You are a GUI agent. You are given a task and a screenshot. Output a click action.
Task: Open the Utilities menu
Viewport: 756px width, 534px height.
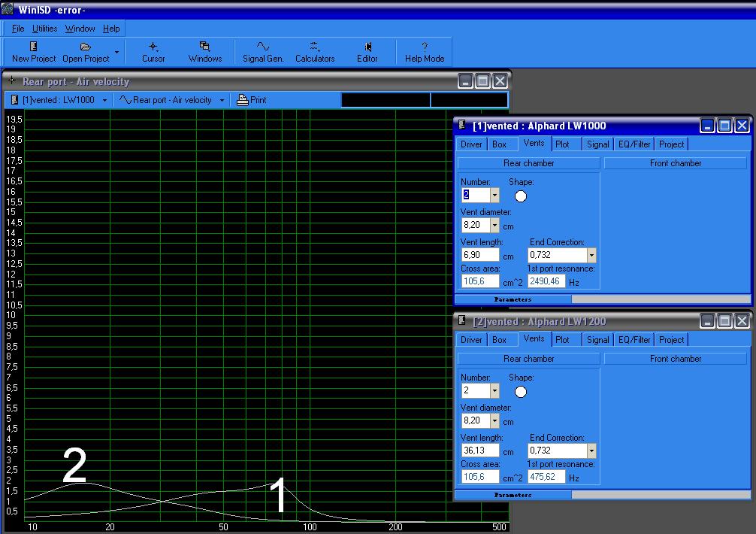[x=44, y=29]
